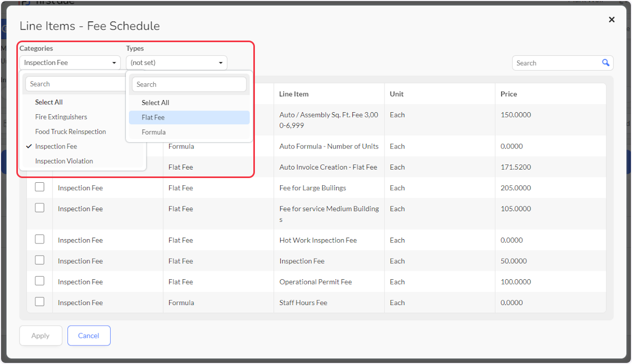Screen dimensions: 632x364
Task: Check the Operational Permit Fee row
Action: (x=39, y=281)
